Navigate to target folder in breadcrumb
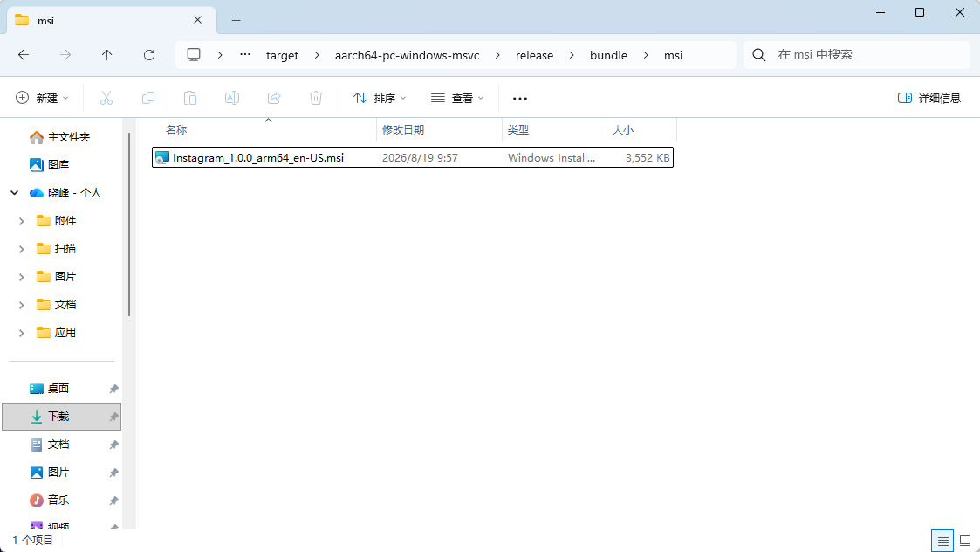The width and height of the screenshot is (980, 552). (x=282, y=55)
